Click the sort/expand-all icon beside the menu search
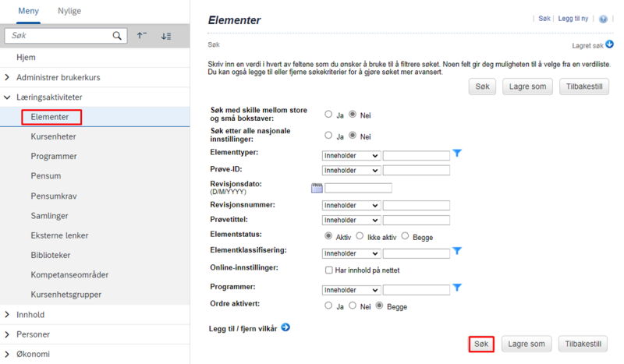The height and width of the screenshot is (364, 624). 166,36
